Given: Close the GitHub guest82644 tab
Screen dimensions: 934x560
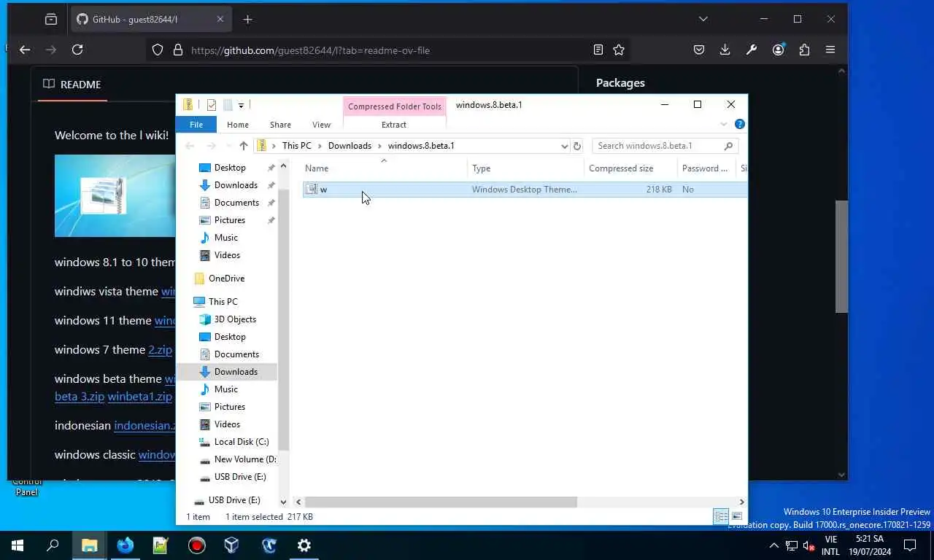Looking at the screenshot, I should pyautogui.click(x=220, y=20).
